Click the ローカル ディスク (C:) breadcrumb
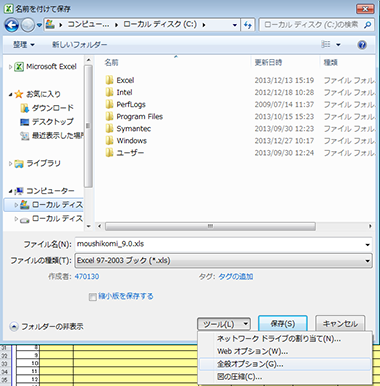380x386 pixels. click(x=160, y=24)
